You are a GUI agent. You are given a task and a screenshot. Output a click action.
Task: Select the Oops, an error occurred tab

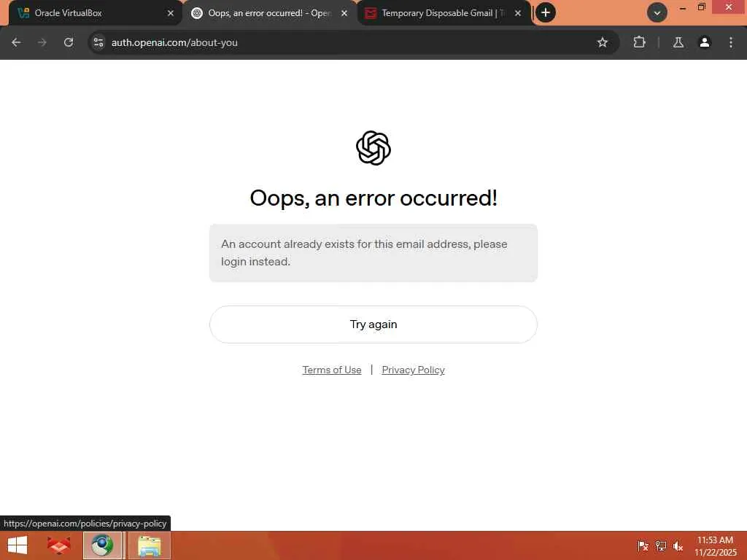[x=269, y=13]
